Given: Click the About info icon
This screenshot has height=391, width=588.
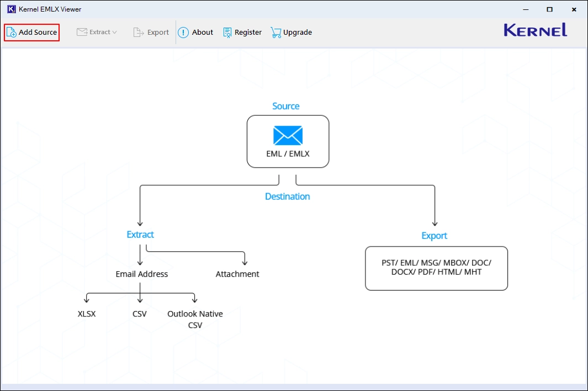Looking at the screenshot, I should click(183, 33).
